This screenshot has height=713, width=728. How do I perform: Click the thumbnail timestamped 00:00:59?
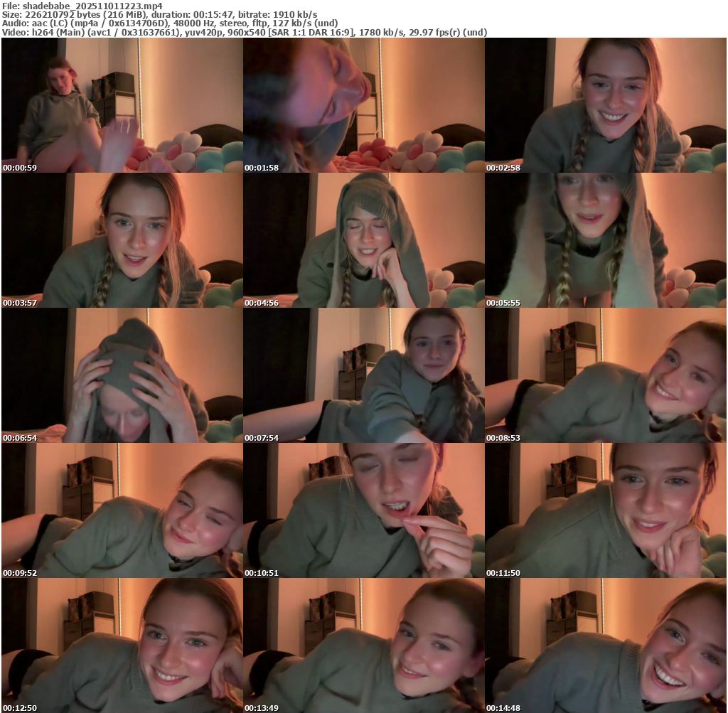click(x=122, y=105)
